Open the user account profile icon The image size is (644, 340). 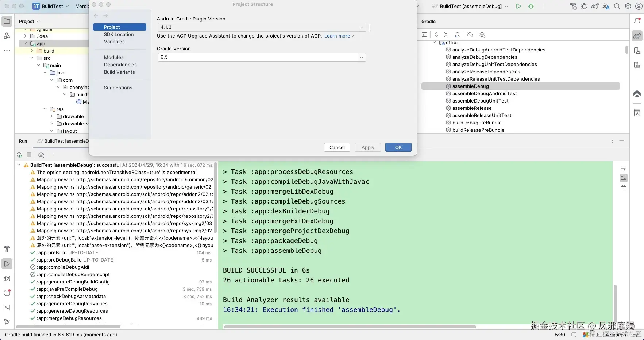click(639, 6)
